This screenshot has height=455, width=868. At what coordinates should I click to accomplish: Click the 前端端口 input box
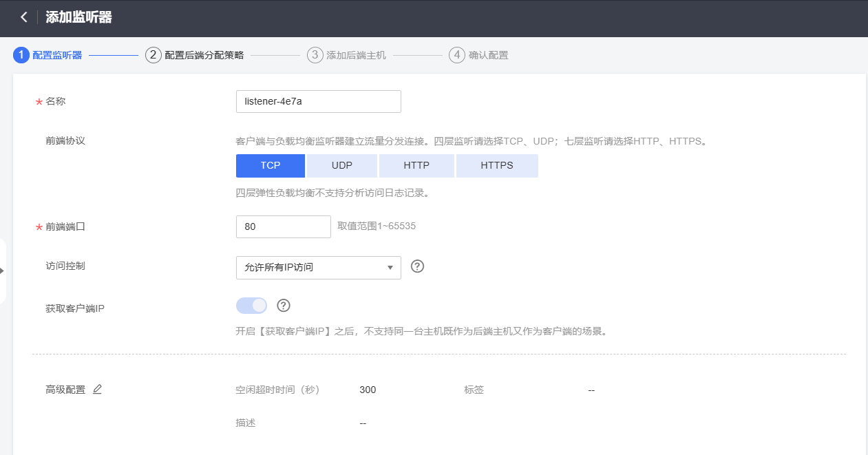click(x=283, y=226)
